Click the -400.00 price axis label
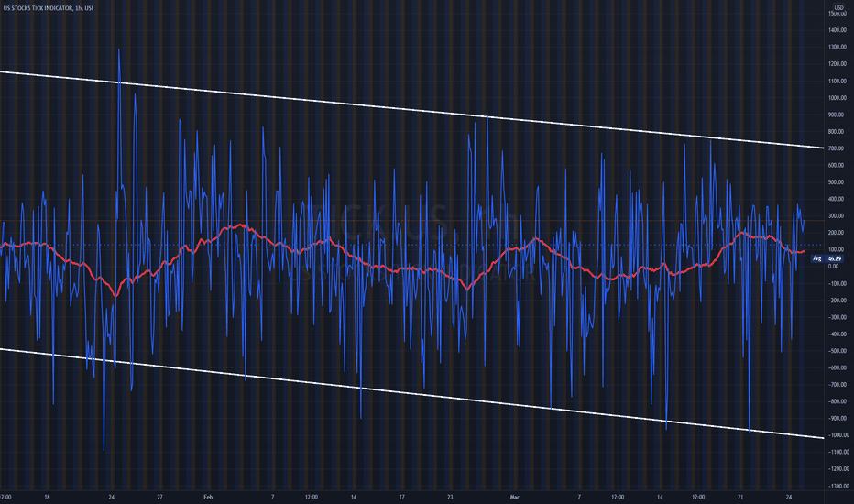The height and width of the screenshot is (504, 854). coord(838,334)
